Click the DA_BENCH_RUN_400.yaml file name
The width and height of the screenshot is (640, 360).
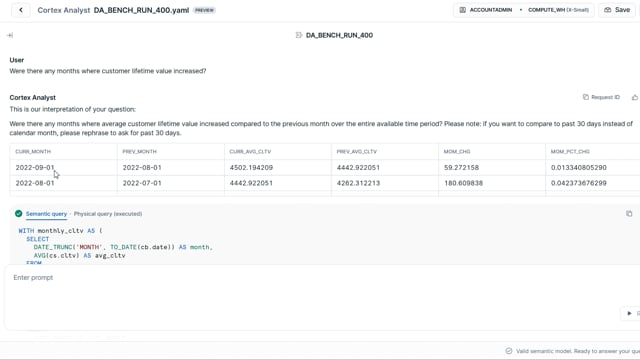click(x=141, y=10)
